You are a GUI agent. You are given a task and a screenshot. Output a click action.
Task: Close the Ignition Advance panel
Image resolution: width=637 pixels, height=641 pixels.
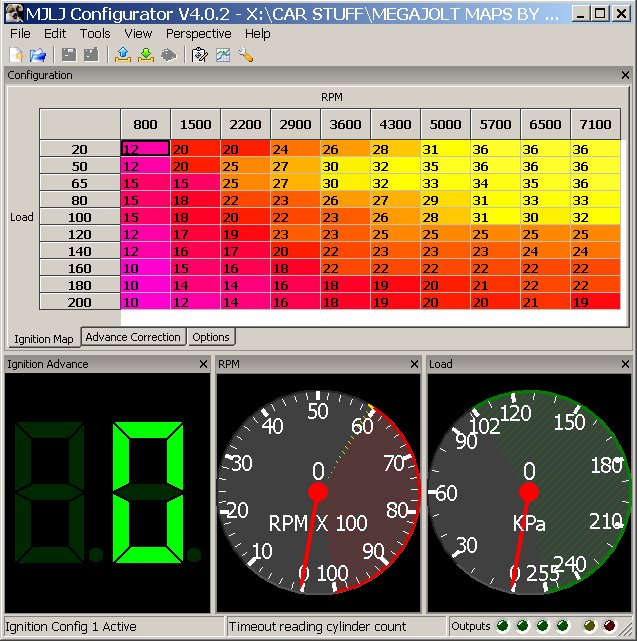click(203, 364)
